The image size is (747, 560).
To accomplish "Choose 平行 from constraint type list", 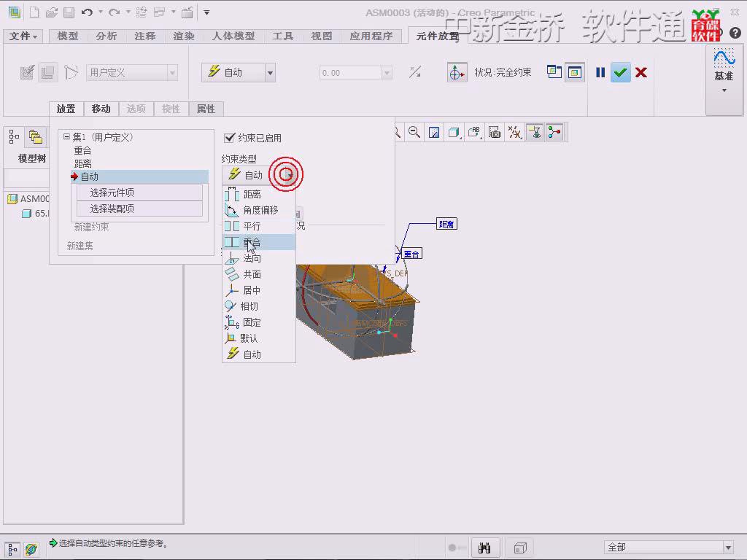I will point(259,226).
